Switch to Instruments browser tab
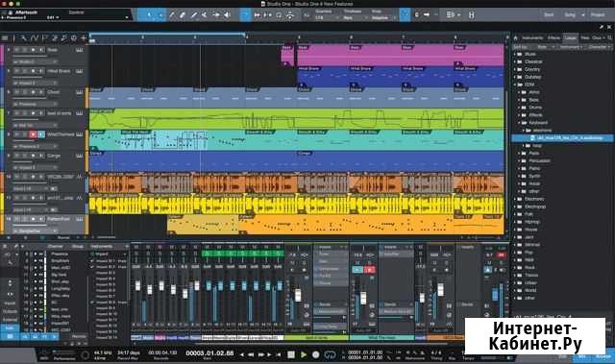This screenshot has height=364, width=615. [532, 38]
